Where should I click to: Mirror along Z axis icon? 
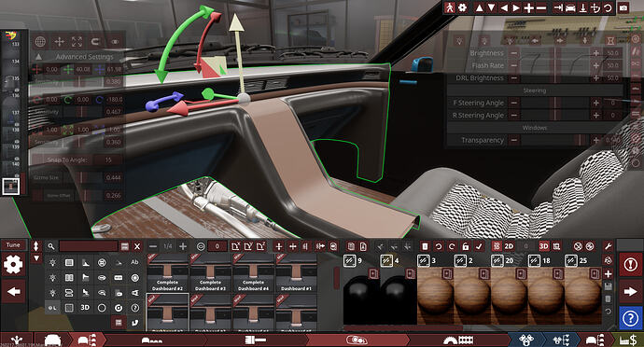[x=260, y=246]
